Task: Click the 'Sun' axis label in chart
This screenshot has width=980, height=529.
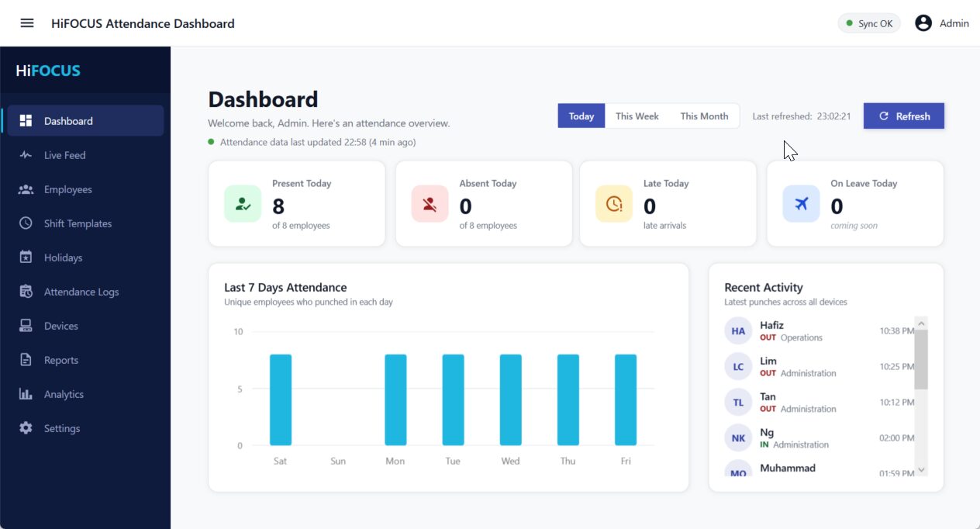Action: tap(338, 462)
